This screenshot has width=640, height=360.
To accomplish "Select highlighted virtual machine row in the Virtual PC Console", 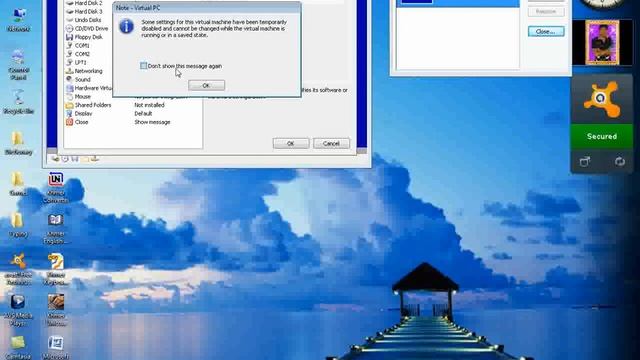I will coord(458,3).
